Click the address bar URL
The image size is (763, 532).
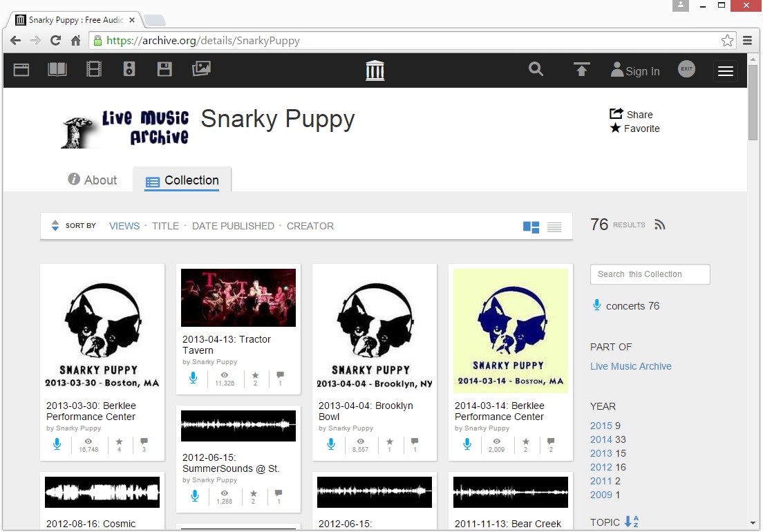203,40
